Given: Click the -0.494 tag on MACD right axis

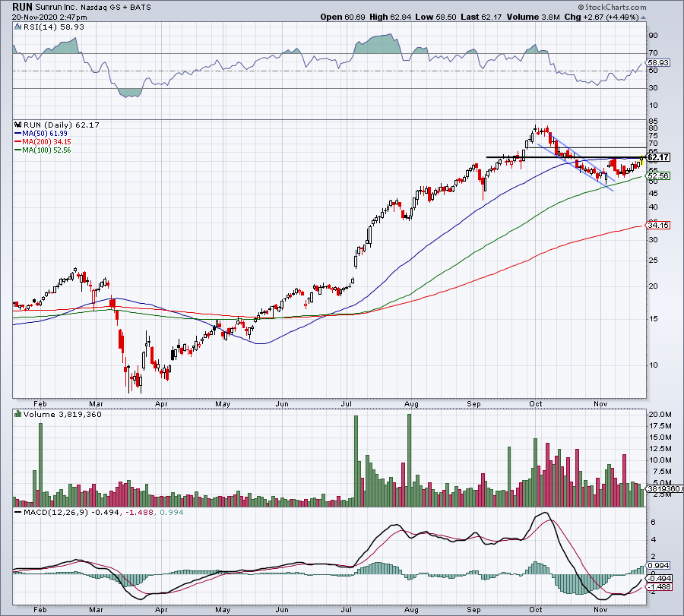Looking at the screenshot, I should [659, 579].
